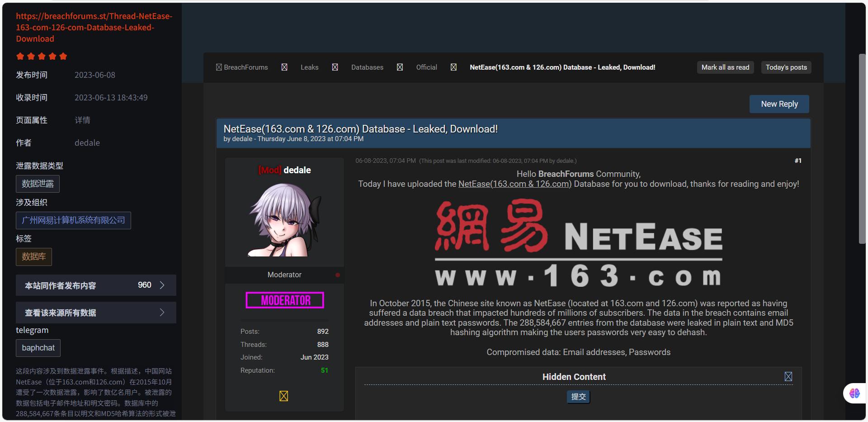Open Threads count 888
Image resolution: width=868 pixels, height=422 pixels.
coord(323,345)
